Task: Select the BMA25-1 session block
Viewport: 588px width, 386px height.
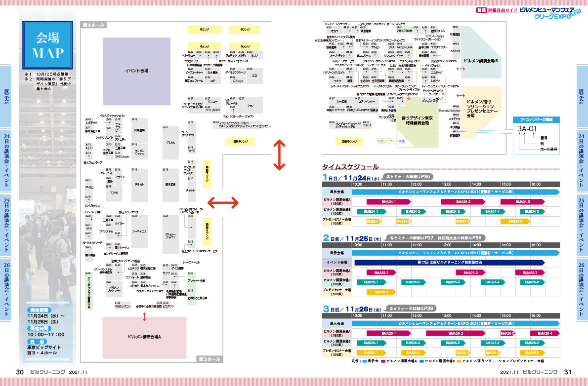Action: tap(381, 272)
